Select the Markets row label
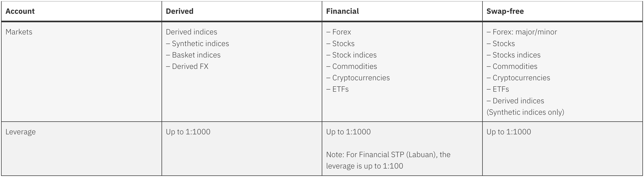 click(x=19, y=32)
